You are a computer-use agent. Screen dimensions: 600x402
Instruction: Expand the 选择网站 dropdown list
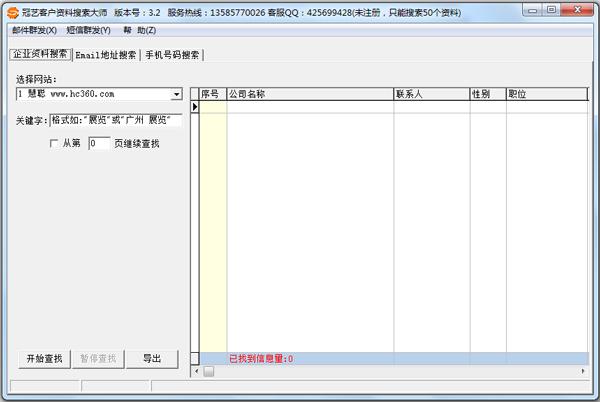pyautogui.click(x=176, y=94)
